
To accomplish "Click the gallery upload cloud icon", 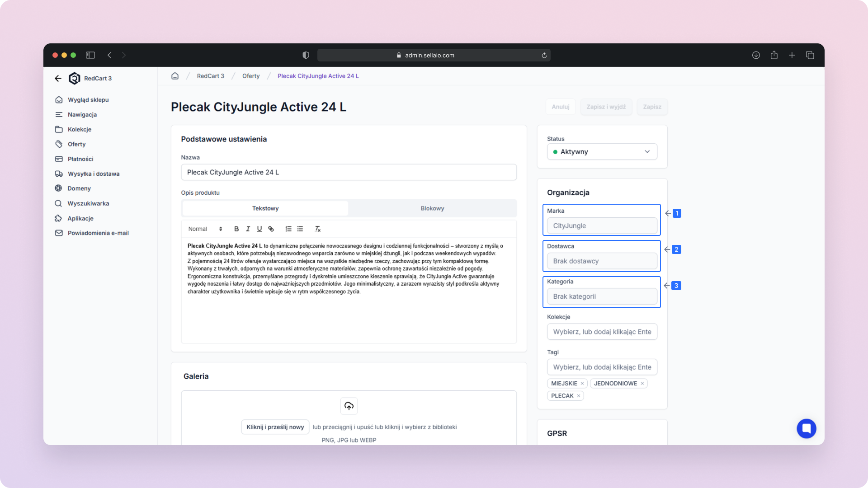I will tap(349, 406).
